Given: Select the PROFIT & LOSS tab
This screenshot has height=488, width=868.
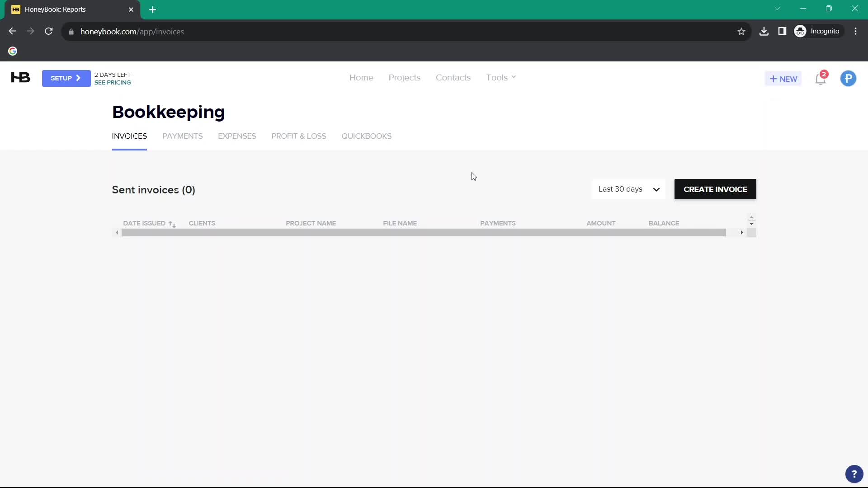Looking at the screenshot, I should (x=298, y=136).
